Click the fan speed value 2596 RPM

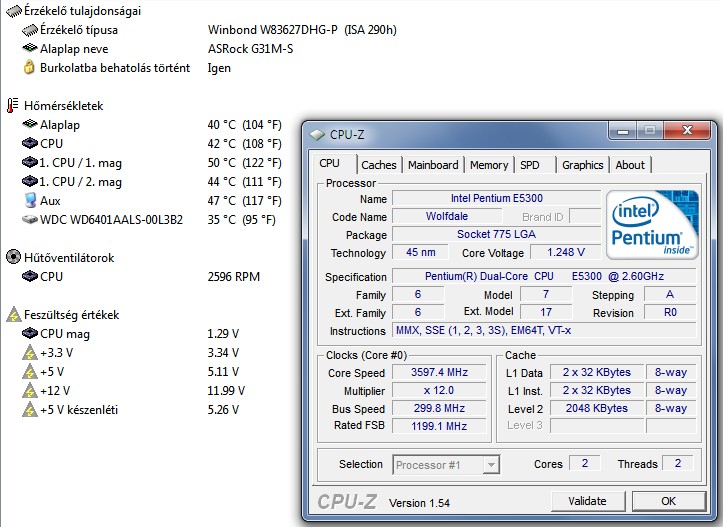click(234, 277)
